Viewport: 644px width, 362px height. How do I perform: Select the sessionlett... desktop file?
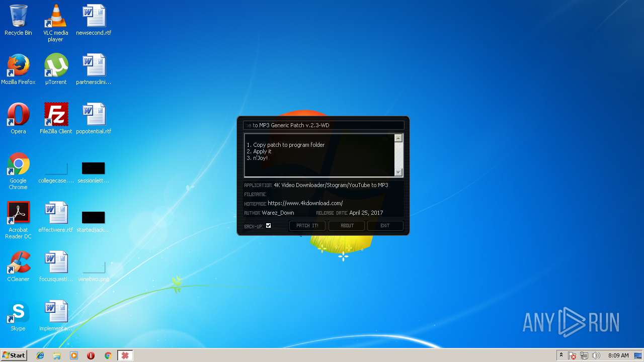94,172
